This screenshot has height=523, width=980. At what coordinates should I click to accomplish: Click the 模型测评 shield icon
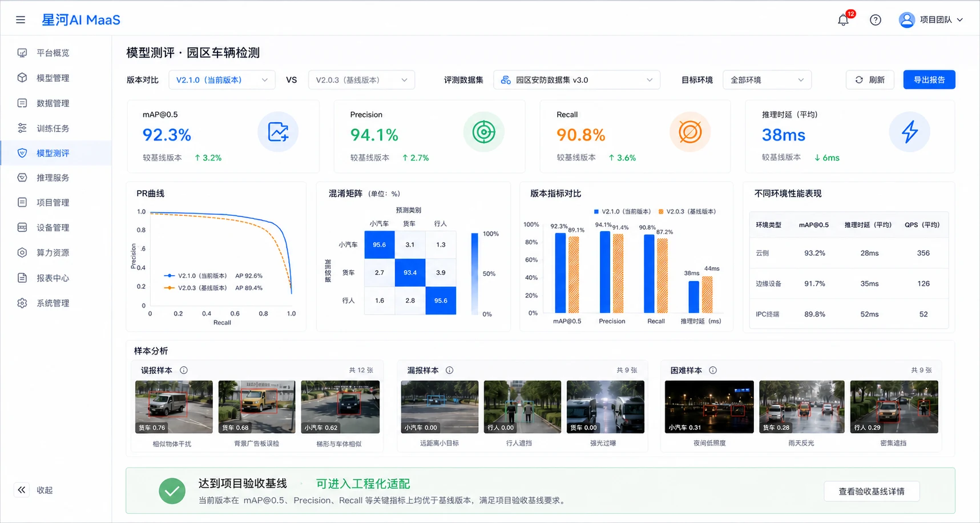coord(22,153)
